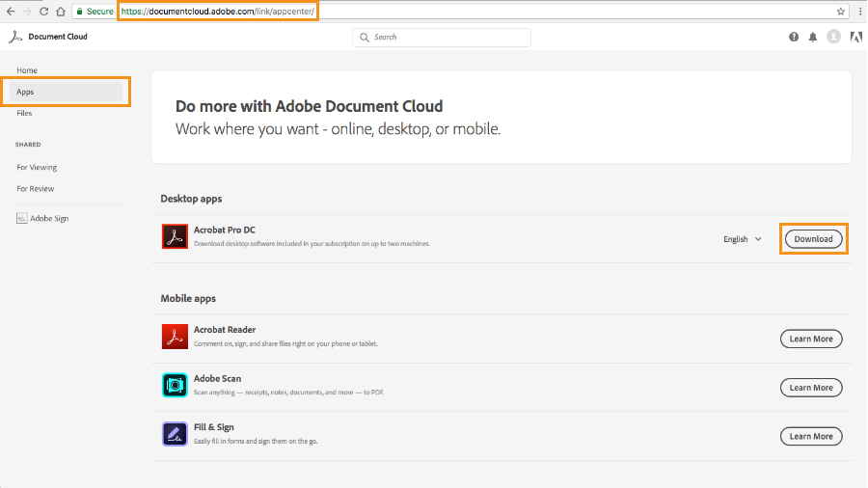This screenshot has width=868, height=488.
Task: Reload the page in browser
Action: coord(42,12)
